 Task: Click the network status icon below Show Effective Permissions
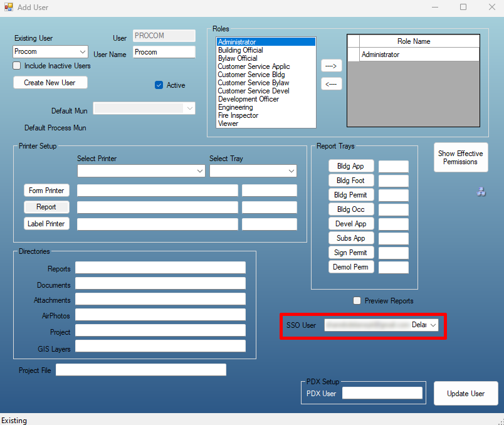(x=481, y=192)
